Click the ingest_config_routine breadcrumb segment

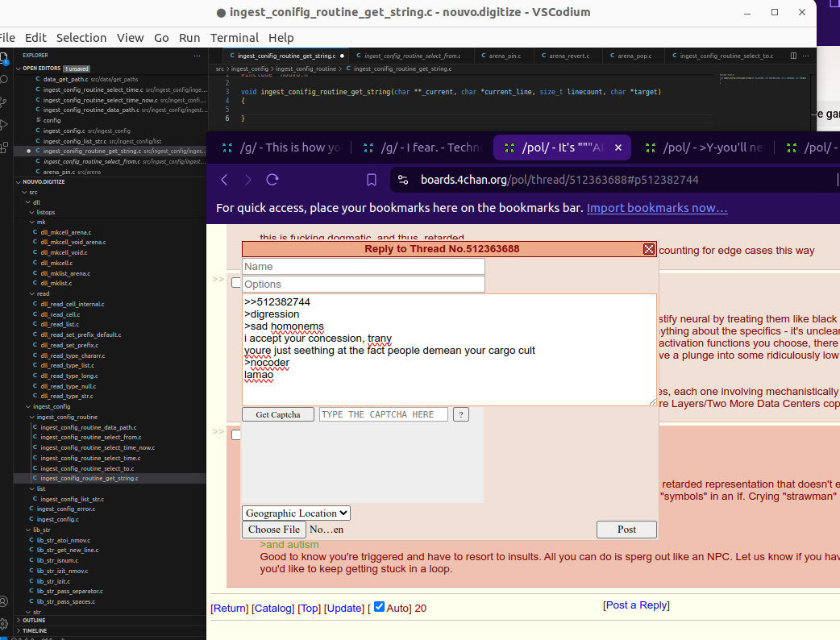coord(306,69)
